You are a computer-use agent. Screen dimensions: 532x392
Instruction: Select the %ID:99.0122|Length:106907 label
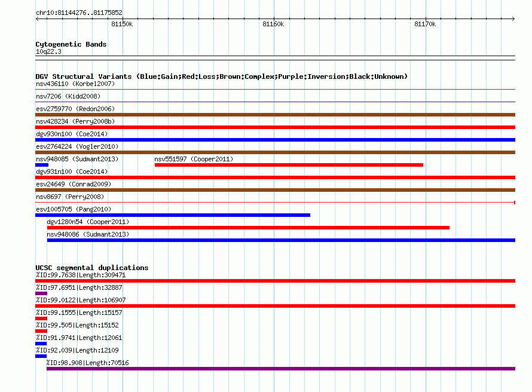pyautogui.click(x=81, y=300)
